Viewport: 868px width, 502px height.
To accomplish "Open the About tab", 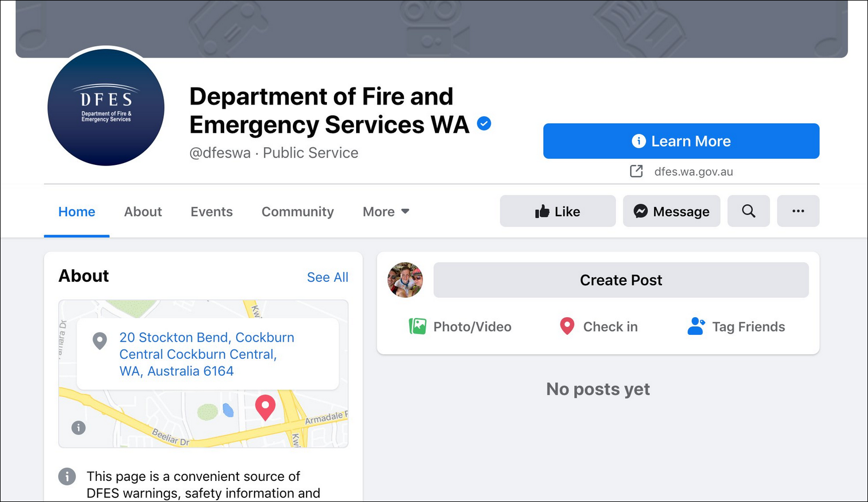I will point(143,212).
